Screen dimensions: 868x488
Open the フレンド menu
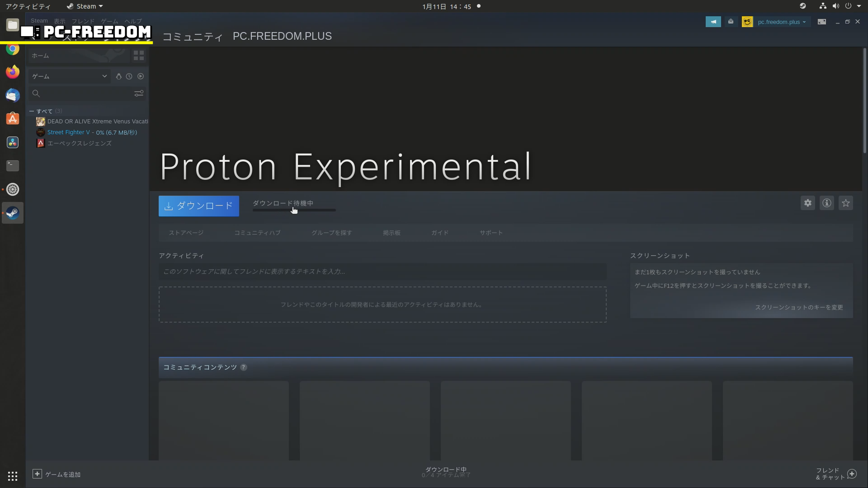83,21
